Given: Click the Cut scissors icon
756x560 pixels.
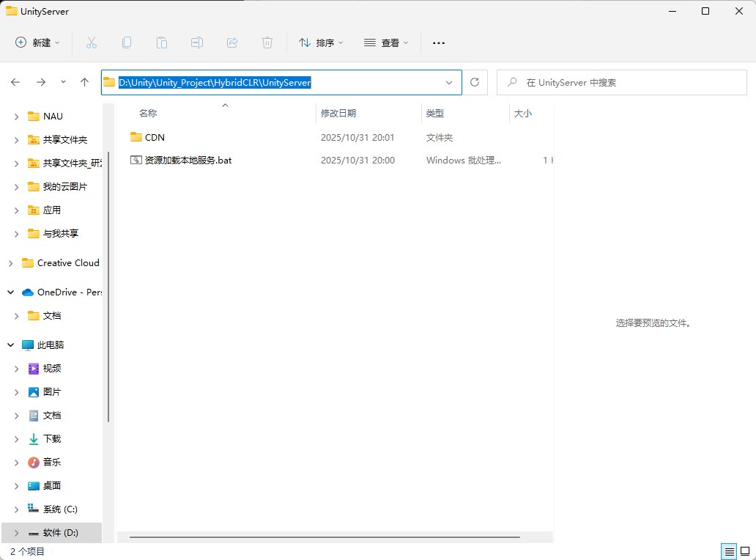Looking at the screenshot, I should tap(92, 43).
